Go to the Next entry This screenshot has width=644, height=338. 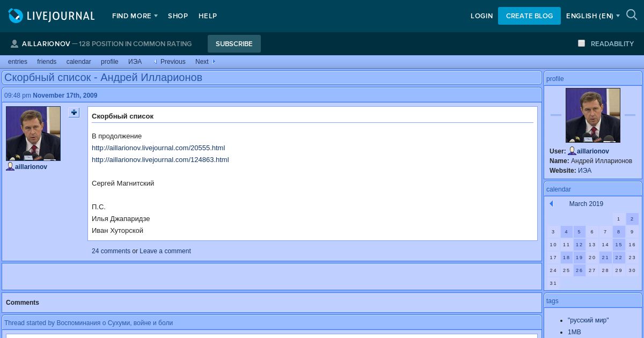(x=202, y=62)
